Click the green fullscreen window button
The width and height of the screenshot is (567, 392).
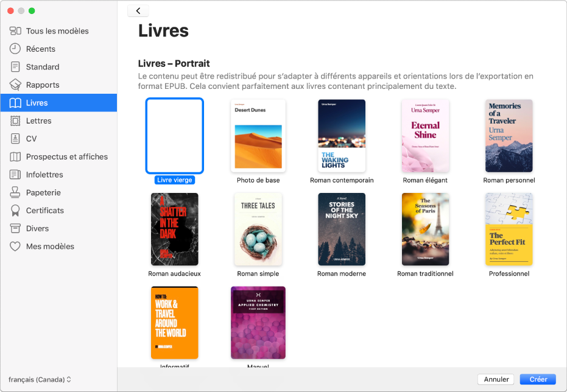(x=32, y=11)
